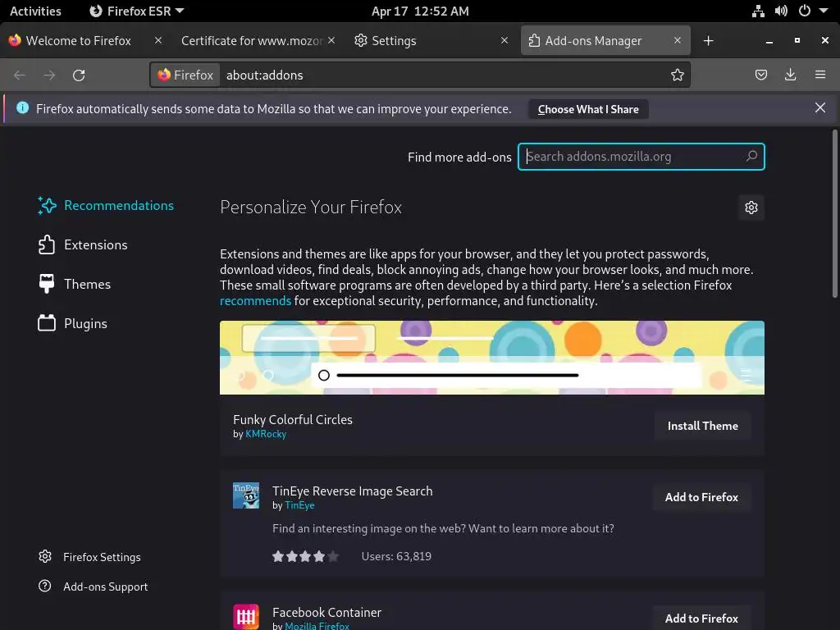Click the Choose What I Share button

(588, 109)
